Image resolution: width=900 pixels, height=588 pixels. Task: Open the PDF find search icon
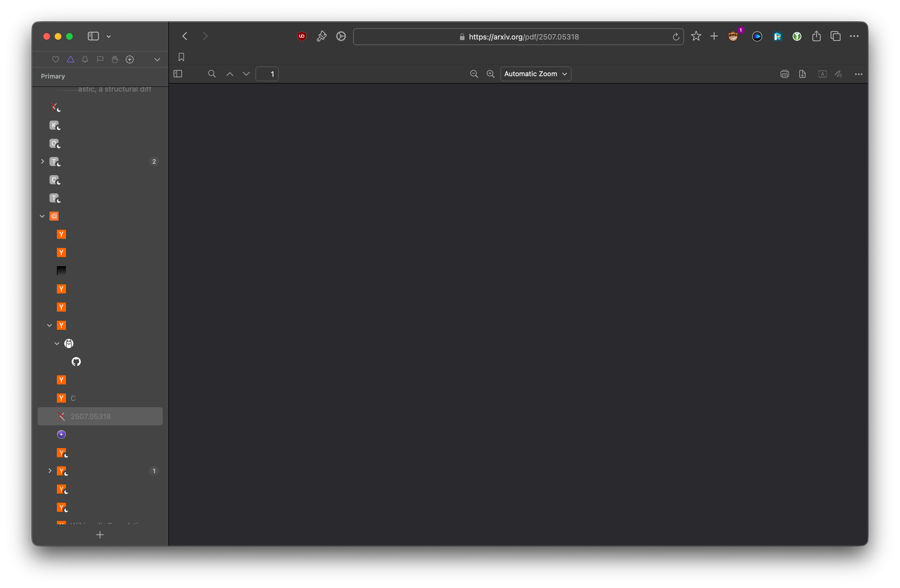coord(212,74)
